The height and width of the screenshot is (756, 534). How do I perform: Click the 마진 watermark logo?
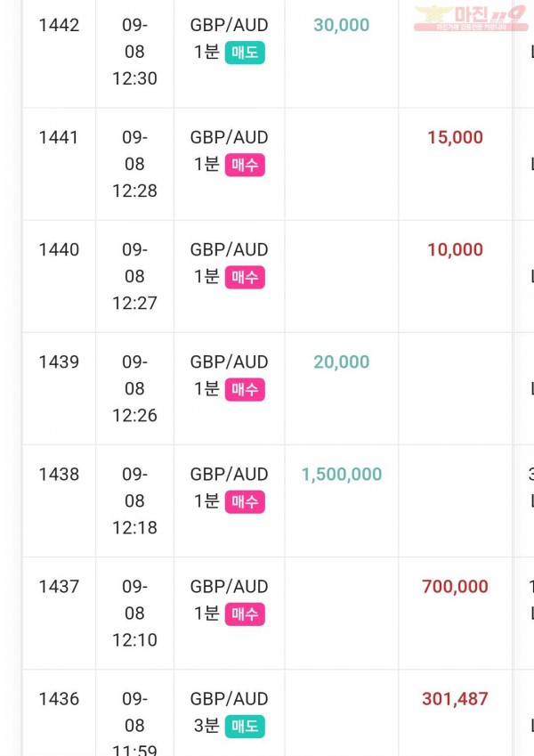(x=471, y=19)
